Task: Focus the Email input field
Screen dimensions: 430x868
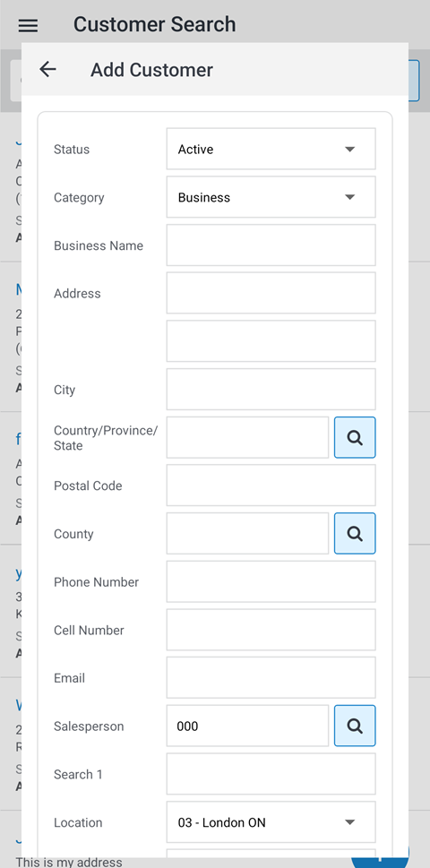Action: pos(271,677)
